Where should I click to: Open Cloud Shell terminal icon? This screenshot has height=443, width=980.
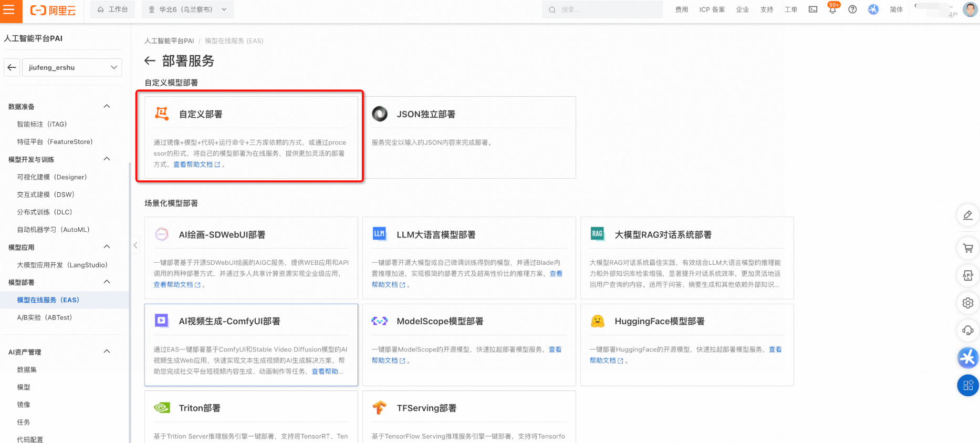[813, 9]
